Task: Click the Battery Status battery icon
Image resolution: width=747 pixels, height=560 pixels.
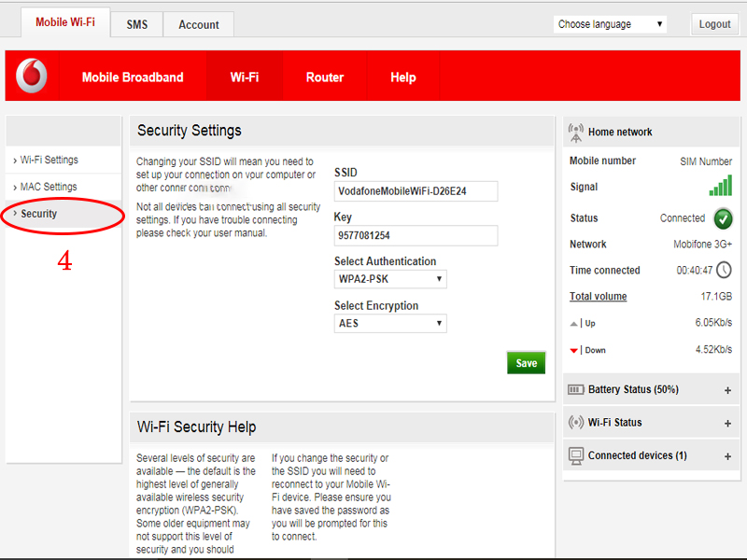Action: pyautogui.click(x=576, y=389)
